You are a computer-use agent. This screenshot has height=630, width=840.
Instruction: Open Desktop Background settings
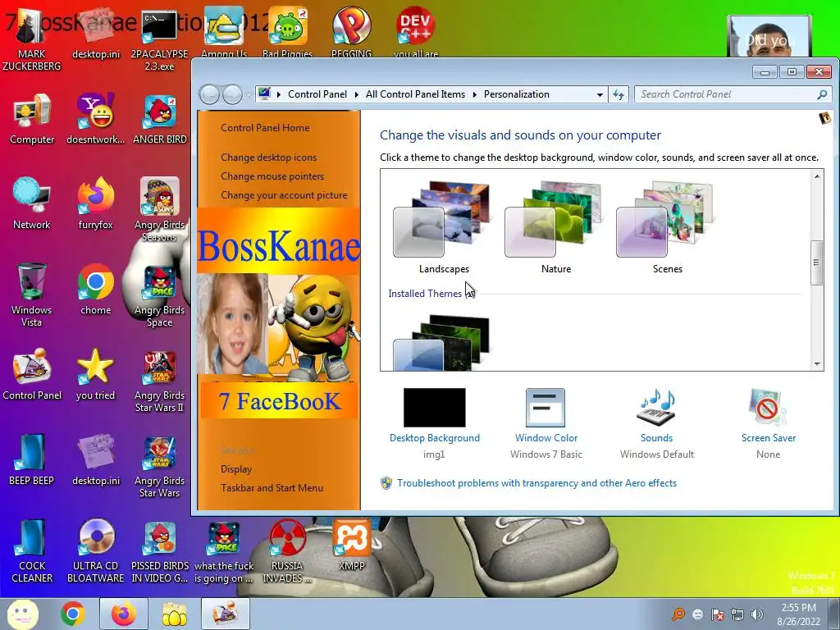[435, 423]
